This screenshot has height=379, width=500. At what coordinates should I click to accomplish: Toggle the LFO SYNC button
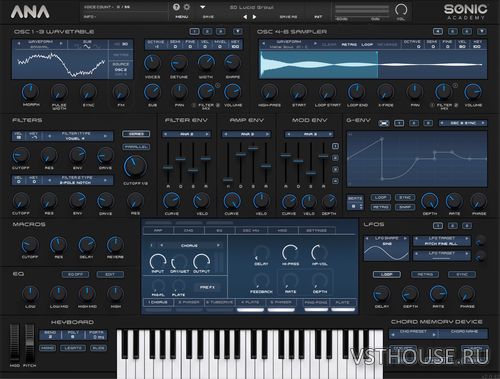coord(462,274)
